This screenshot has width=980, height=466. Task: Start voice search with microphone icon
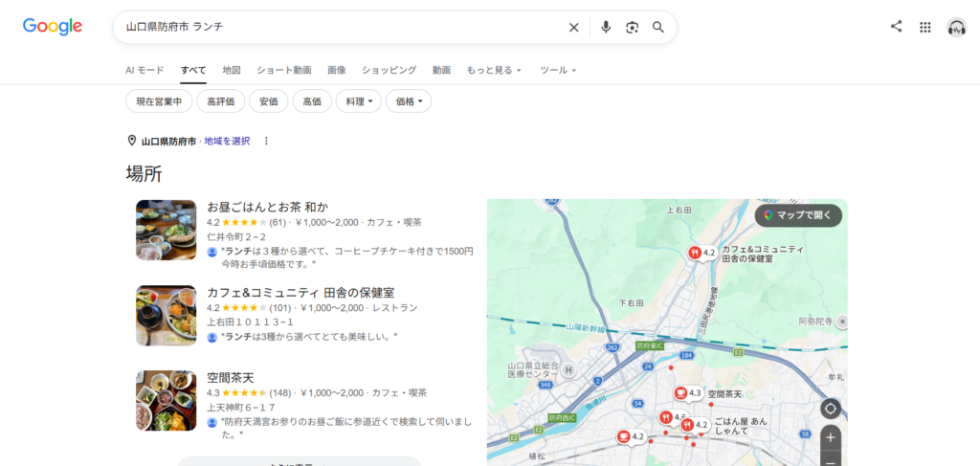tap(606, 28)
